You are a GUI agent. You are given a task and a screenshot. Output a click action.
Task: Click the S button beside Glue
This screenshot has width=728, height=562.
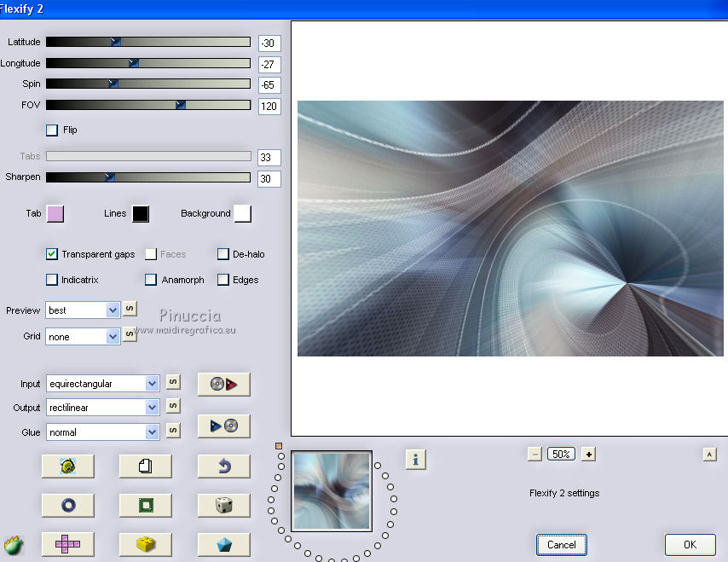(x=173, y=430)
